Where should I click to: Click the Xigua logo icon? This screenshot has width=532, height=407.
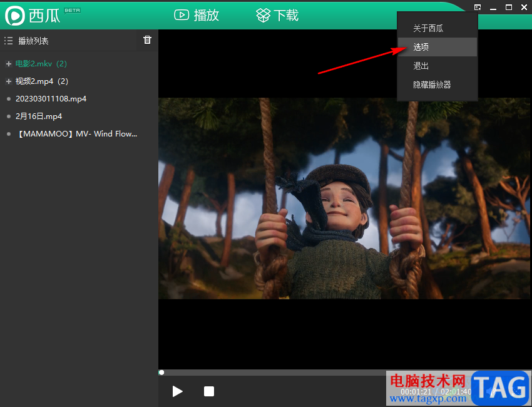point(14,16)
